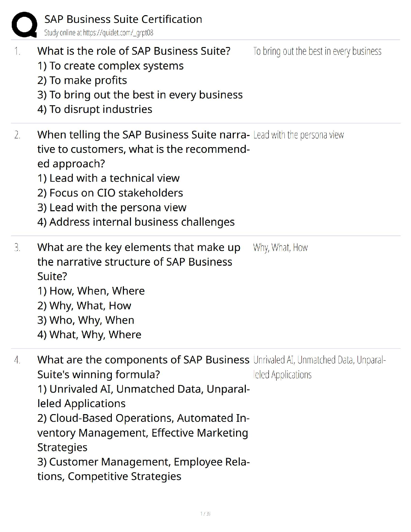The height and width of the screenshot is (532, 411).
Task: Choose option '2) To make profits'
Action: click(x=82, y=80)
